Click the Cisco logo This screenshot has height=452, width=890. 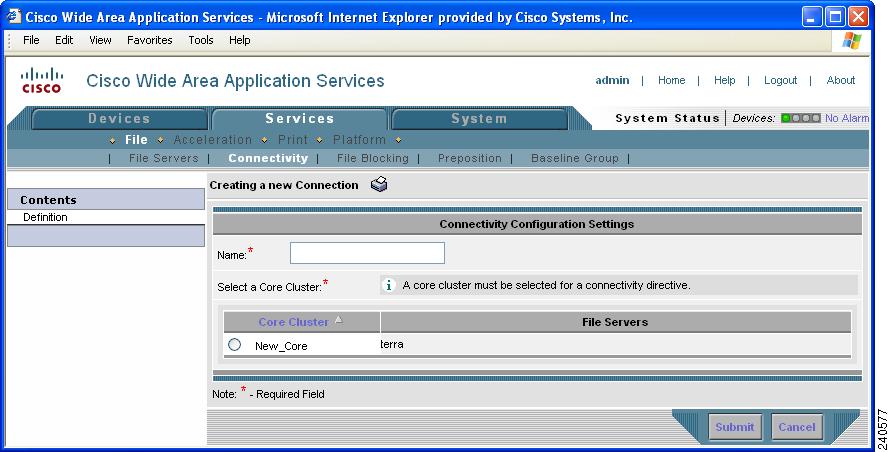pyautogui.click(x=41, y=81)
